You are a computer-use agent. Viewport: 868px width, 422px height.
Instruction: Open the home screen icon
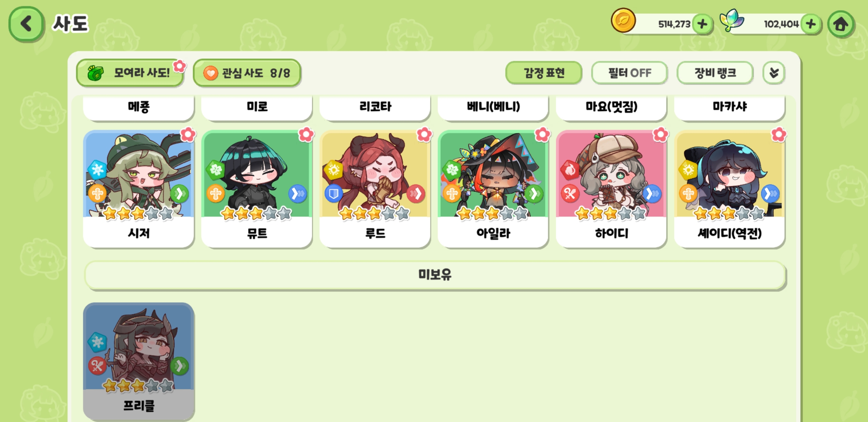click(x=841, y=24)
